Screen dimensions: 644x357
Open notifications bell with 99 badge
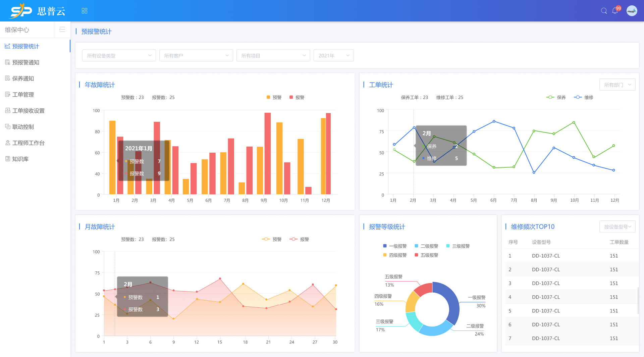point(615,11)
